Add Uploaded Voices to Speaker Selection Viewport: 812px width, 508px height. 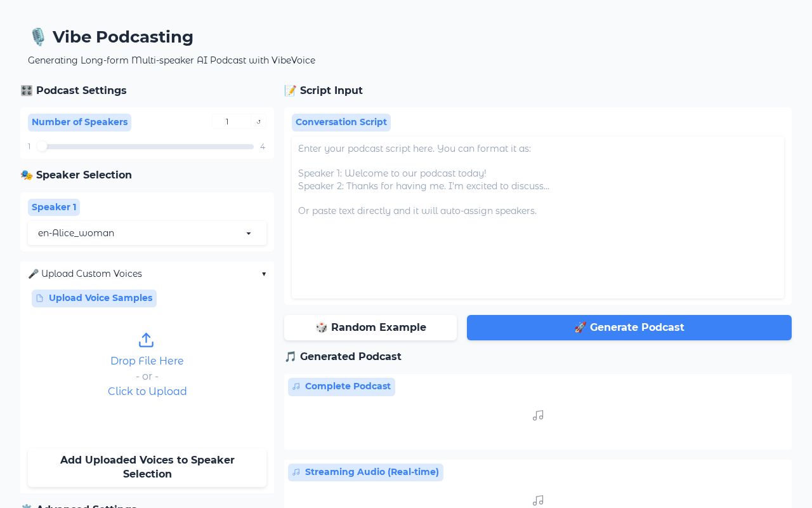pyautogui.click(x=147, y=467)
